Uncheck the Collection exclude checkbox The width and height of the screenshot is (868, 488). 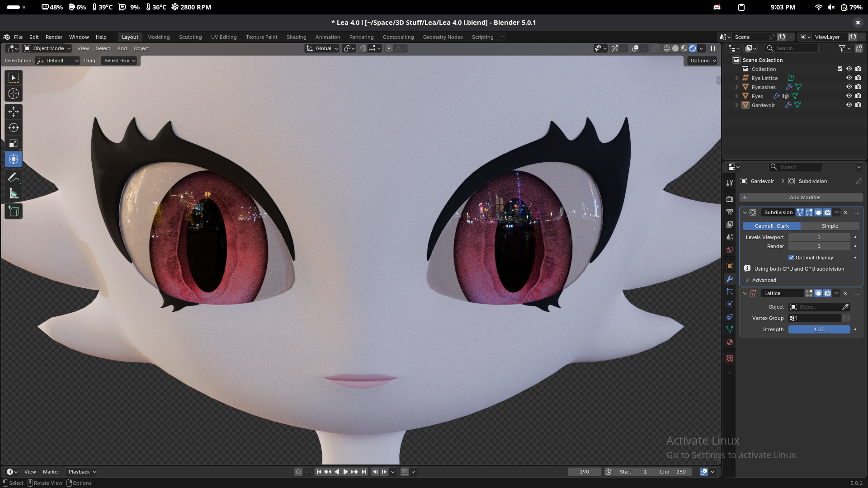840,69
